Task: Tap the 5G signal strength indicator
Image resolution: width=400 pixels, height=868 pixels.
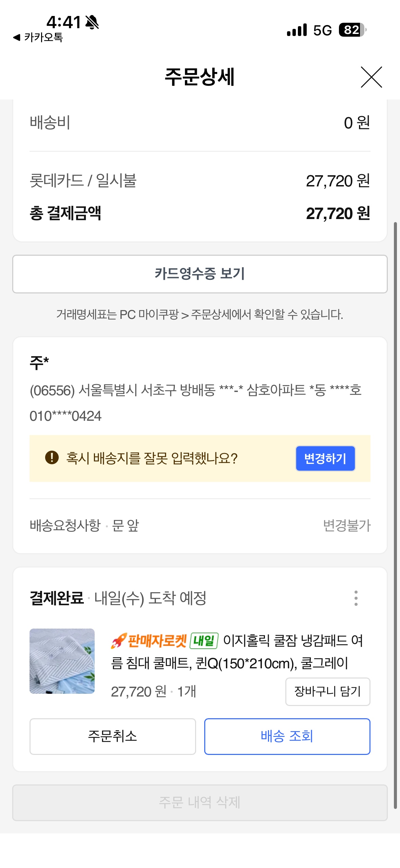Action: [x=309, y=30]
